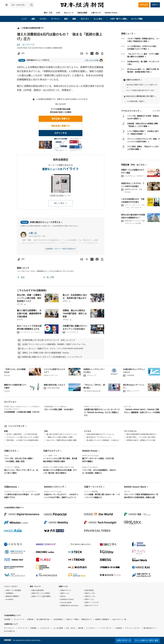Open NIKKEI GX logo link
The image size is (164, 644).
click(137, 514)
